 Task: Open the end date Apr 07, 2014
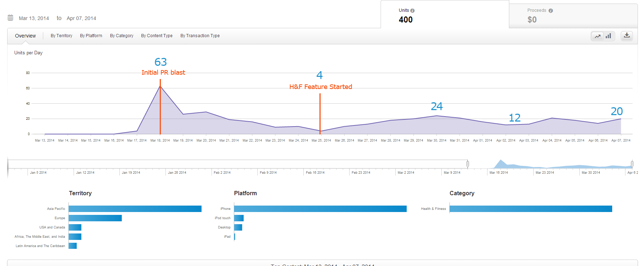(x=81, y=18)
